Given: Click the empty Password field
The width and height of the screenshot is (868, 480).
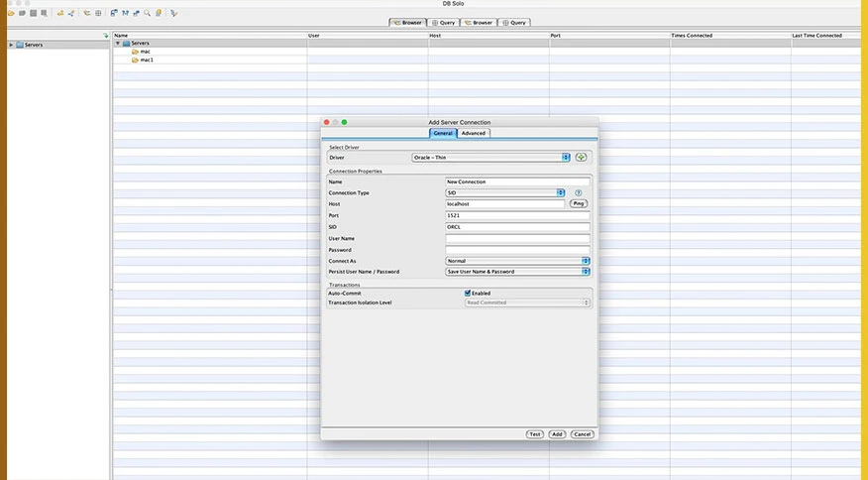Looking at the screenshot, I should (x=517, y=250).
